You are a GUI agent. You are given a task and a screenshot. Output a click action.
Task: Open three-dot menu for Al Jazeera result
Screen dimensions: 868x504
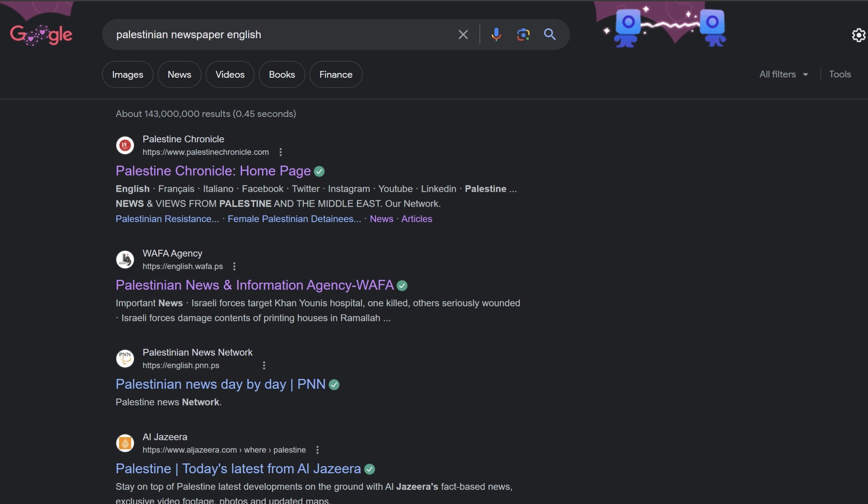(x=317, y=450)
